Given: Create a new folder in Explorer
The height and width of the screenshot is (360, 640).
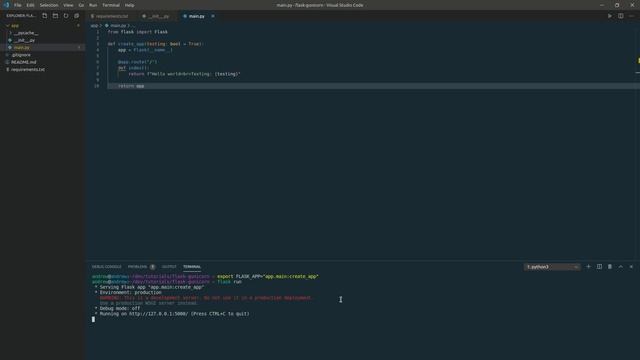Looking at the screenshot, I should tap(55, 16).
